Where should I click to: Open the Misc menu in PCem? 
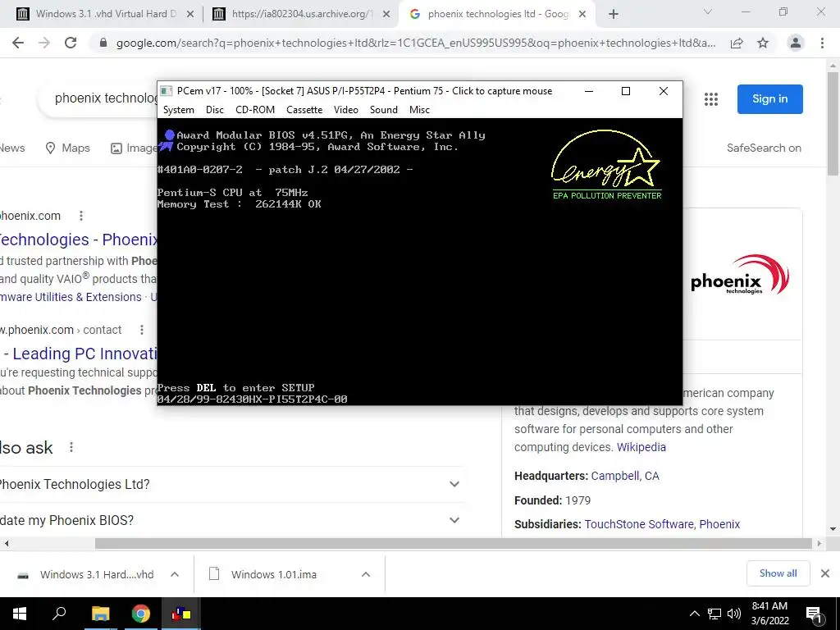[x=419, y=110]
